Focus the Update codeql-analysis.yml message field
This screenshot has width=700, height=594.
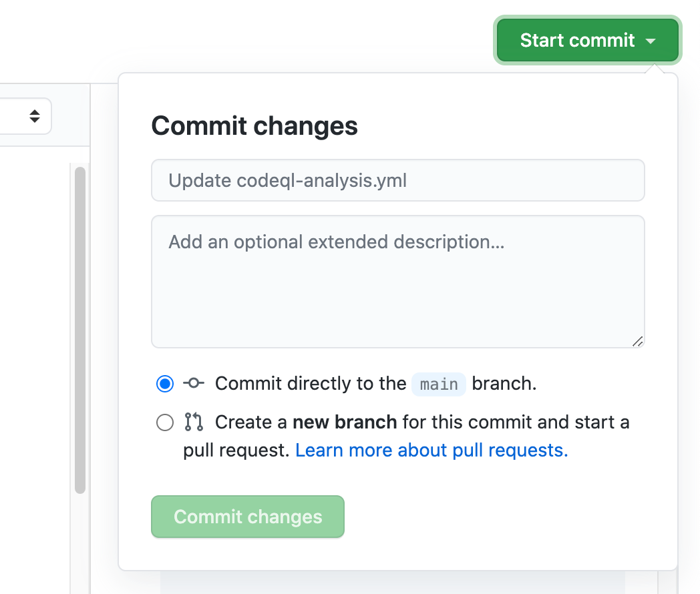point(397,180)
